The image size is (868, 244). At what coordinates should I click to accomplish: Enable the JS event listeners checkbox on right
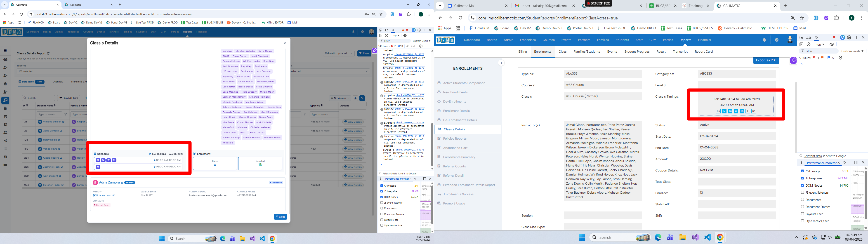pyautogui.click(x=802, y=192)
